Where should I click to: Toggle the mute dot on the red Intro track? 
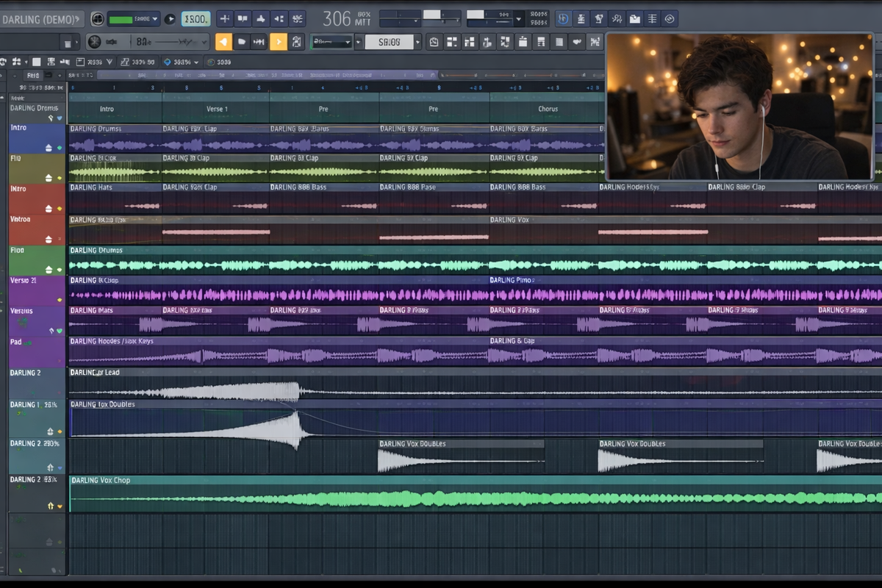point(59,208)
